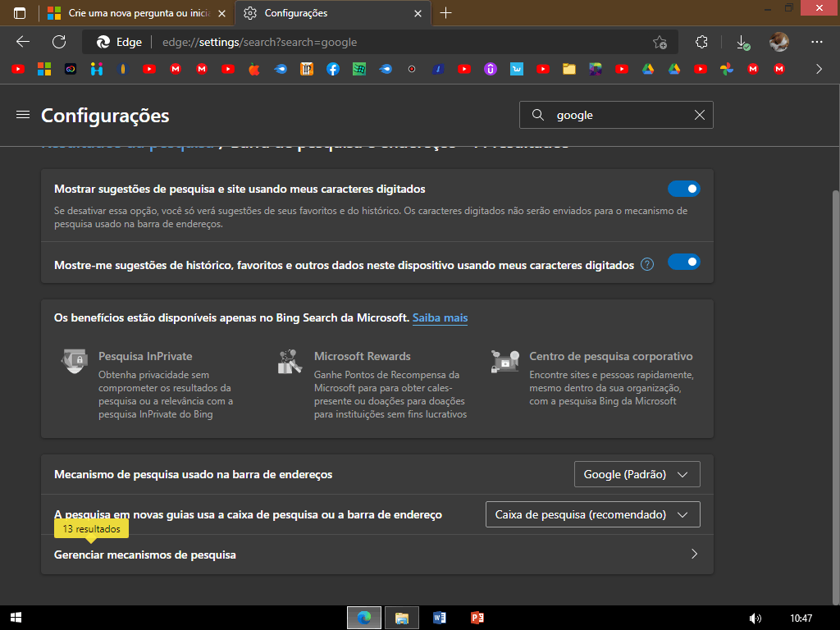The width and height of the screenshot is (840, 630).
Task: Open the Downloads icon
Action: coord(743,43)
